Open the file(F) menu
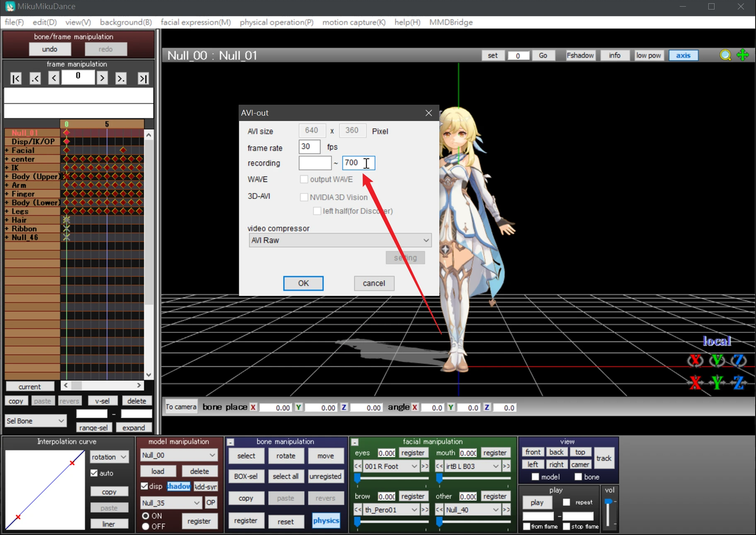Viewport: 756px width, 535px height. 14,22
